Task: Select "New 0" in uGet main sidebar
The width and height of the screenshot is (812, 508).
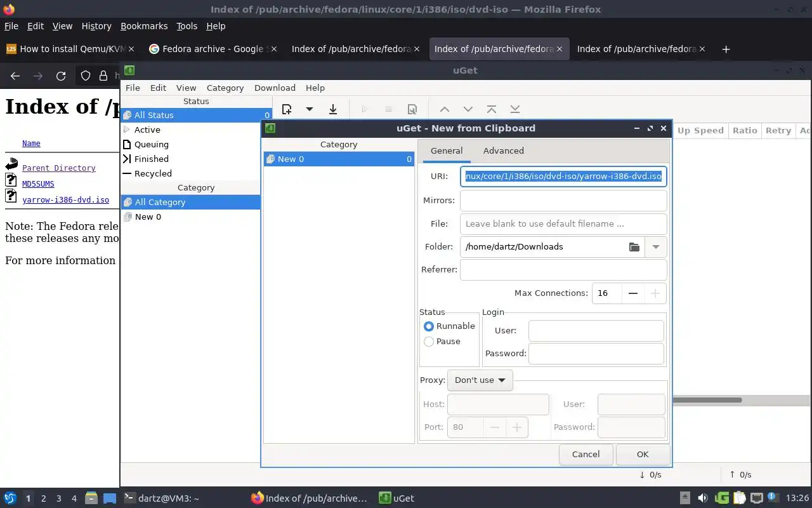Action: click(190, 217)
